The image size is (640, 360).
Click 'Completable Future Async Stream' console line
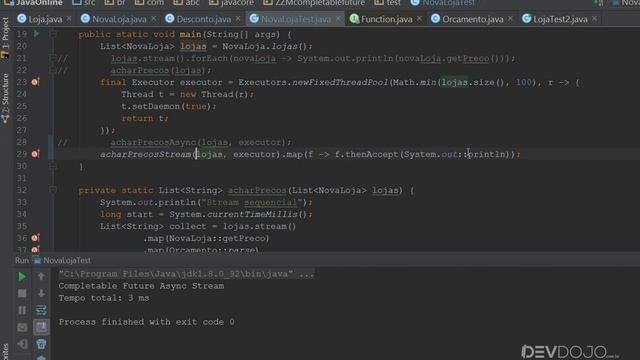141,286
